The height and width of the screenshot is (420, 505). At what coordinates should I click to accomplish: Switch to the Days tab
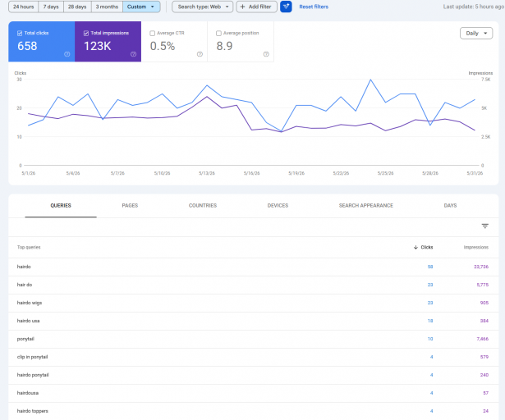pos(450,206)
